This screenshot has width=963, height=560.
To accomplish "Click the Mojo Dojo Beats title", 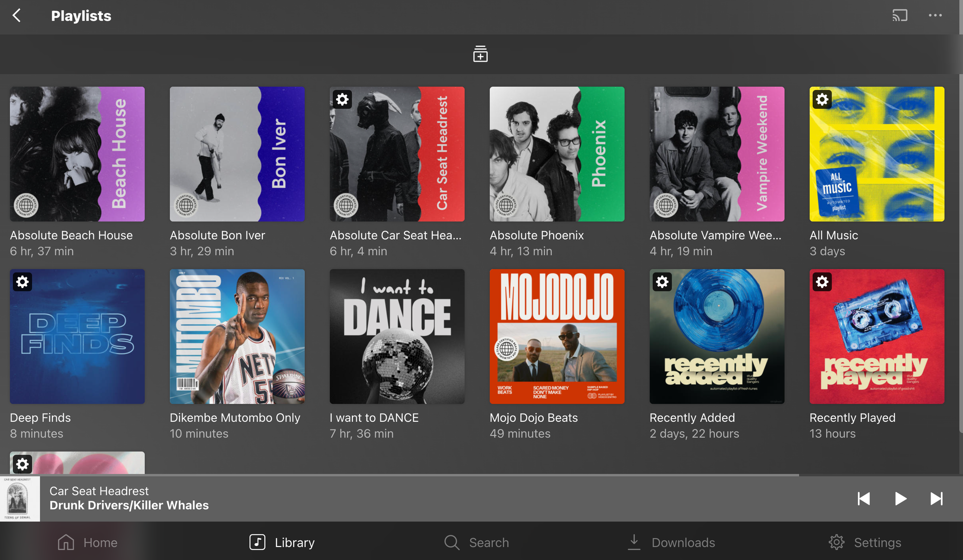I will (x=534, y=417).
